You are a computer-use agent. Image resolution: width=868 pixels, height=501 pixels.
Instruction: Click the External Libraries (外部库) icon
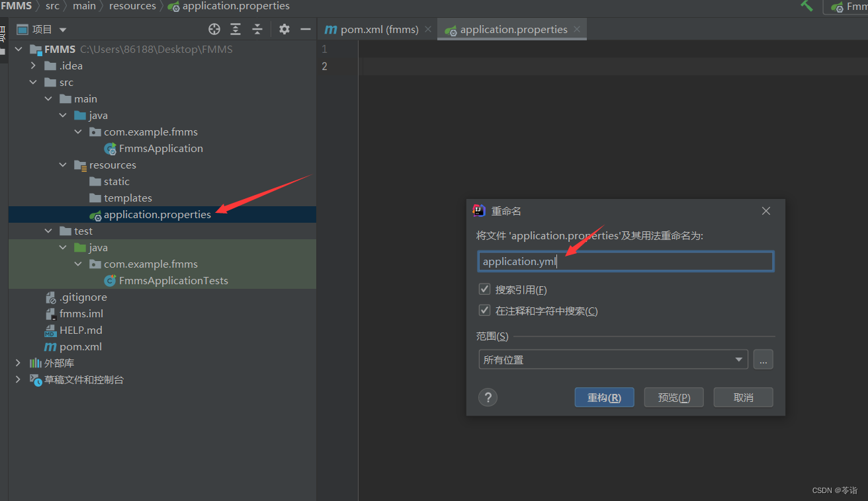(35, 364)
